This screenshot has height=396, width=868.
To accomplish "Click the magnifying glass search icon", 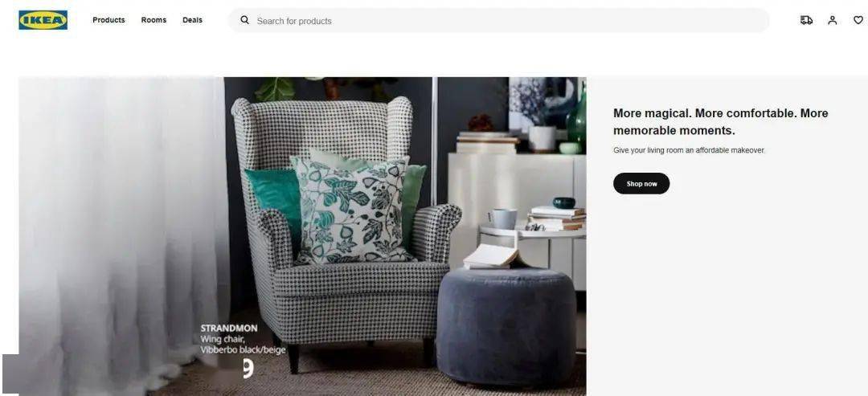I will [x=244, y=20].
